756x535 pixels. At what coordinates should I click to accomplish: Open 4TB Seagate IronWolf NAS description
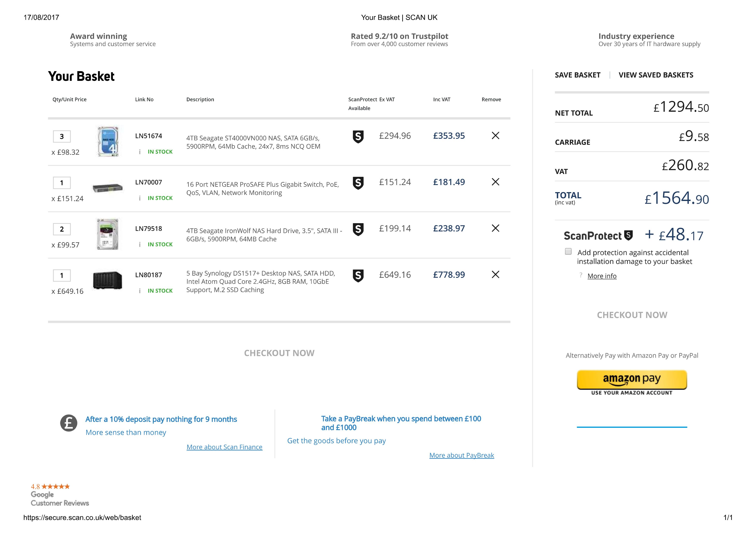[x=264, y=235]
